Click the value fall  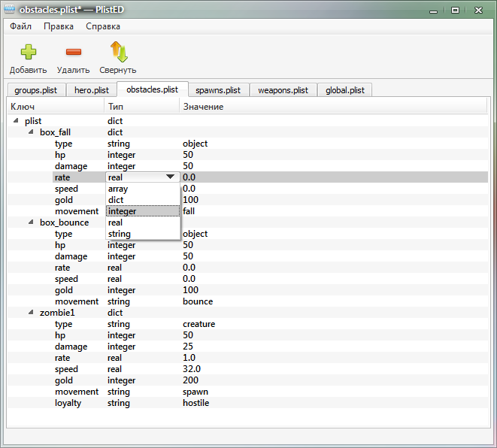tap(189, 211)
